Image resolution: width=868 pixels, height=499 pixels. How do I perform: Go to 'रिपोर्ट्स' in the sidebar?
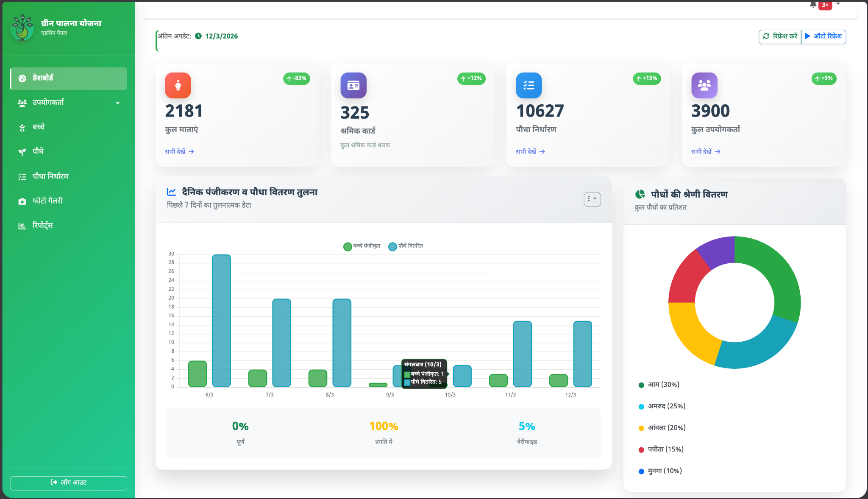42,226
